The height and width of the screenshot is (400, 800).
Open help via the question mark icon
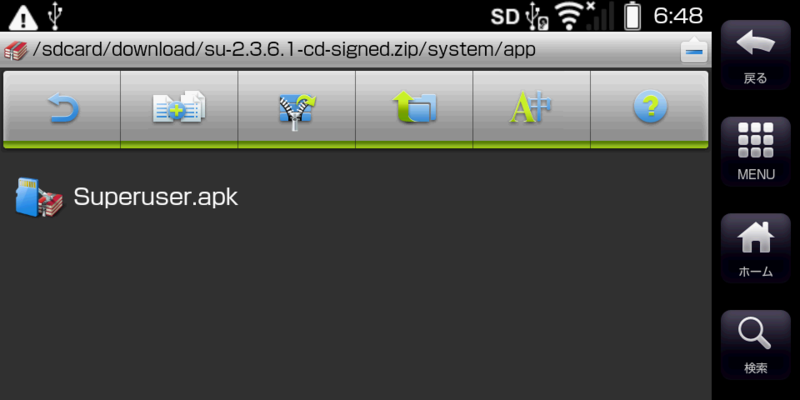649,110
